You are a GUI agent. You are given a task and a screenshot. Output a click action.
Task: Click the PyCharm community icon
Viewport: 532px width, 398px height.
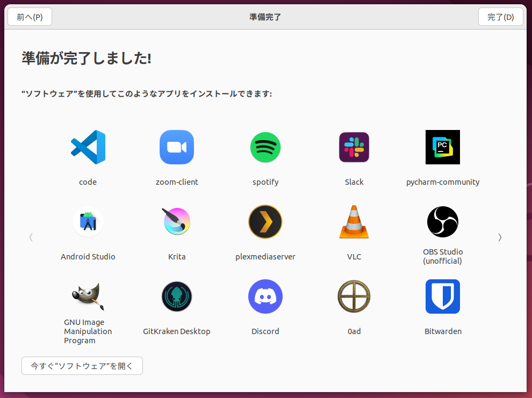(443, 147)
